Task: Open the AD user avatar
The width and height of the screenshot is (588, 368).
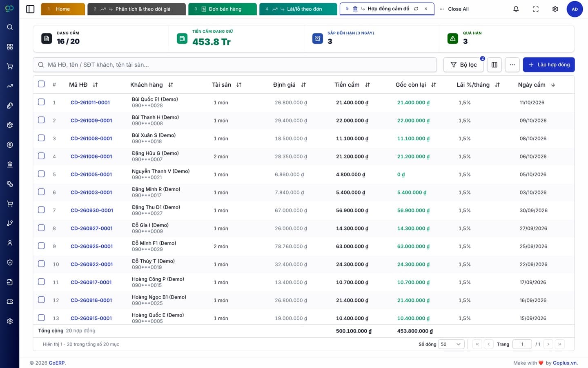Action: (575, 9)
